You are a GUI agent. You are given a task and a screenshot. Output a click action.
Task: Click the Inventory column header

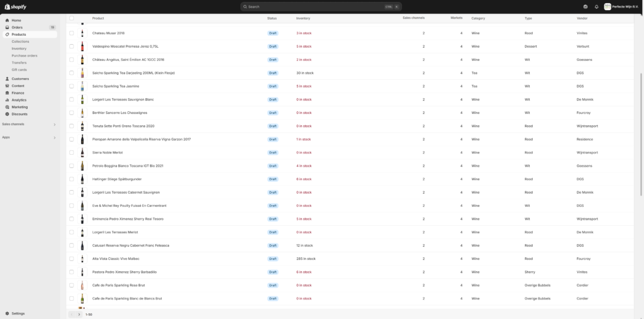pyautogui.click(x=303, y=18)
